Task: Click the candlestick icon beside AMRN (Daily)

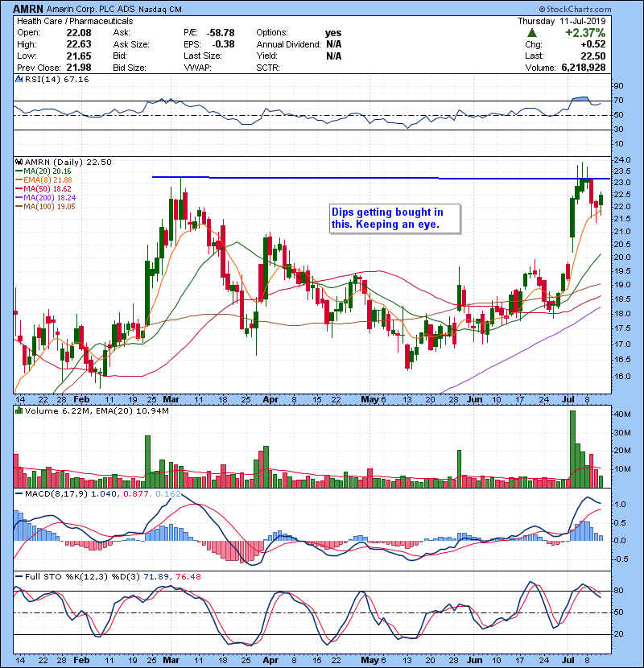Action: pos(19,162)
